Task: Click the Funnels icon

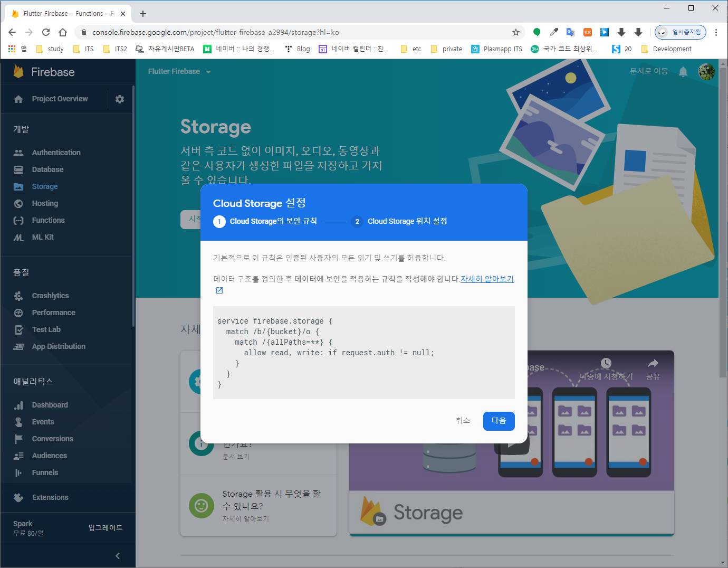Action: tap(18, 472)
